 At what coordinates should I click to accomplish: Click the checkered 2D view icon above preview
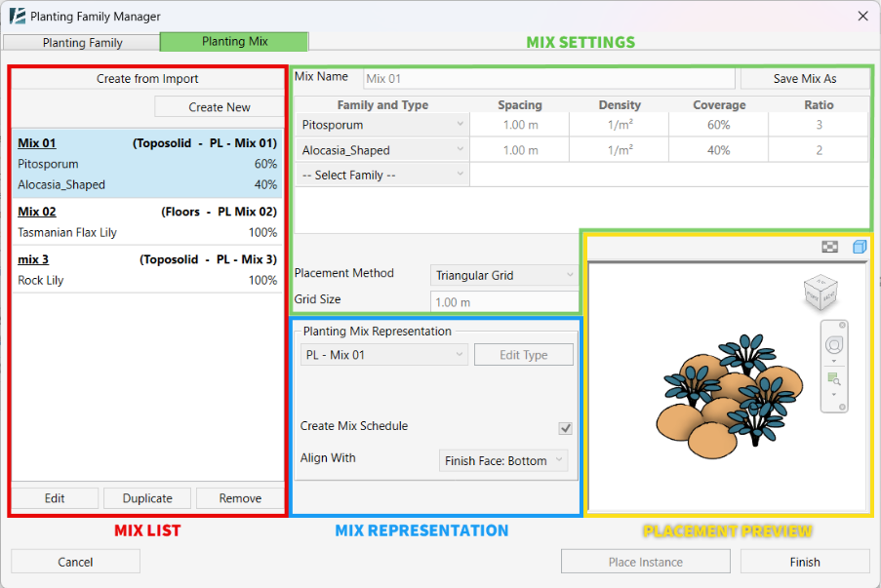pyautogui.click(x=829, y=248)
